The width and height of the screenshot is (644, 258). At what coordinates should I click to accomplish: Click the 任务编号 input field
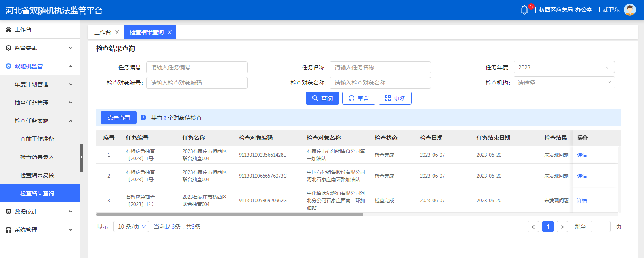point(197,67)
